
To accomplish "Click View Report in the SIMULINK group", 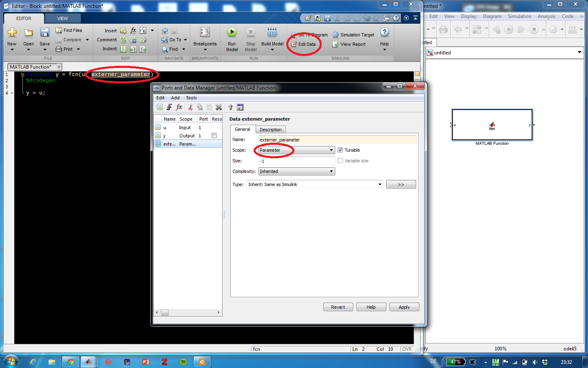I will coord(349,44).
